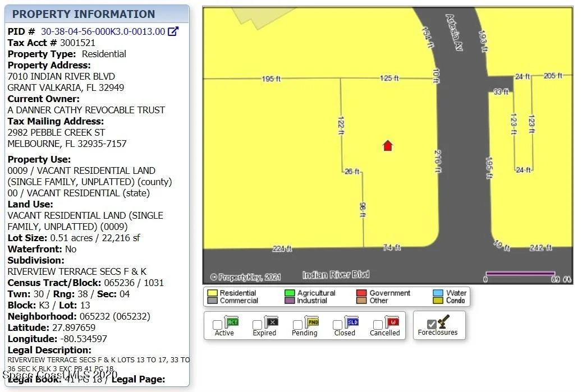Click subdivision RIVERVIEW TERRACE SECS F & K
Viewport: 582px width, 392px height.
(x=77, y=271)
